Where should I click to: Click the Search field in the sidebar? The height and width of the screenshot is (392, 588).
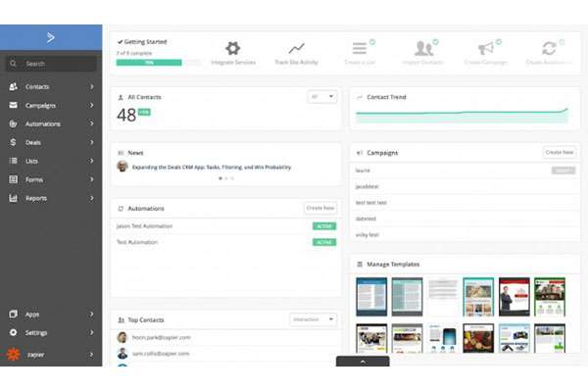click(51, 64)
